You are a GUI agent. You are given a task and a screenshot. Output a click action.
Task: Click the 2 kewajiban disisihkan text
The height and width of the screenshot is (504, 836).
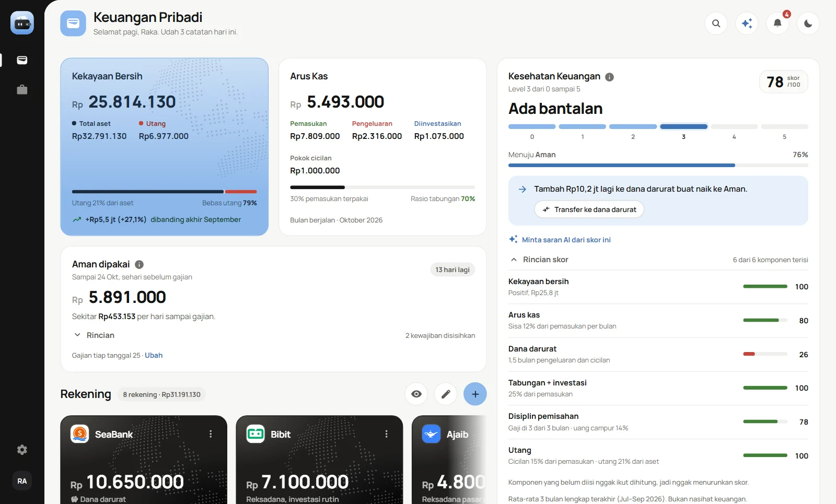[x=440, y=336]
